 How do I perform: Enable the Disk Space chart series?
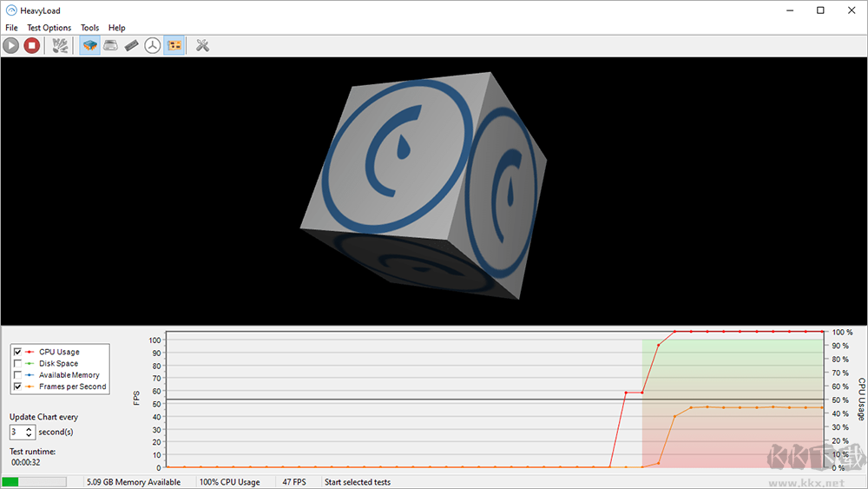pyautogui.click(x=17, y=363)
